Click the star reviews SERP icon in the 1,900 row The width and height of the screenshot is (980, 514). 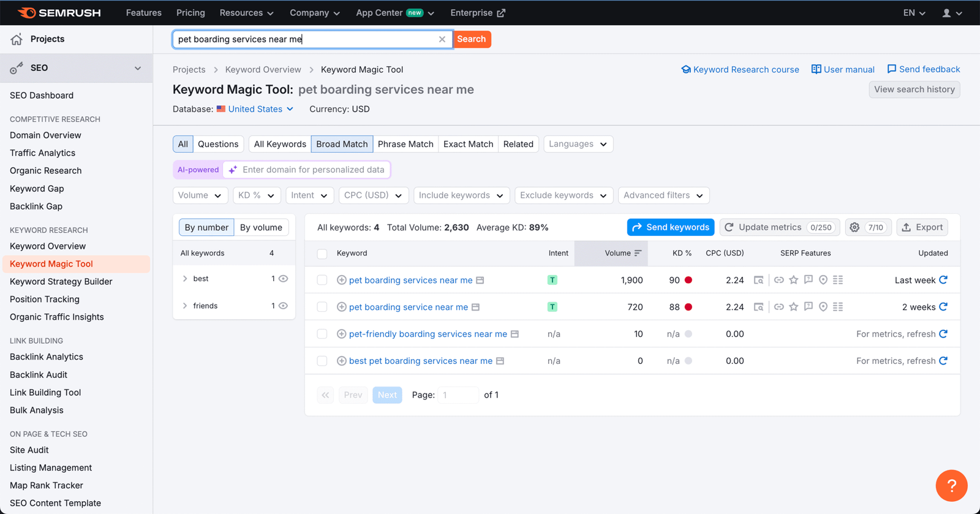pos(794,280)
